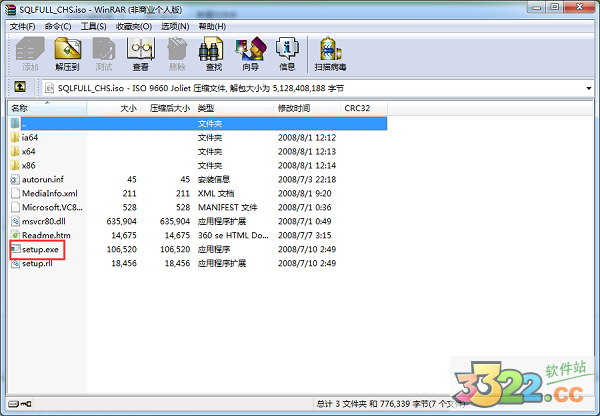Open the 文件(F) menu
Screen dimensions: 600x416
22,26
